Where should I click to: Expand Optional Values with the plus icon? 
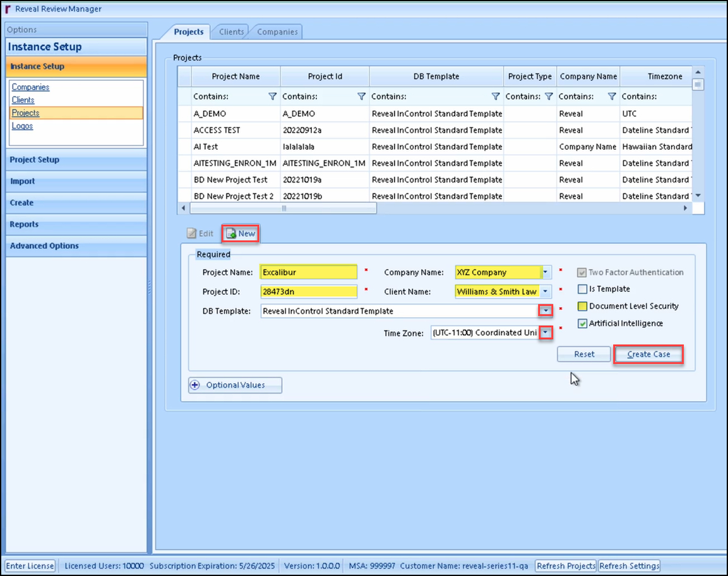point(194,385)
